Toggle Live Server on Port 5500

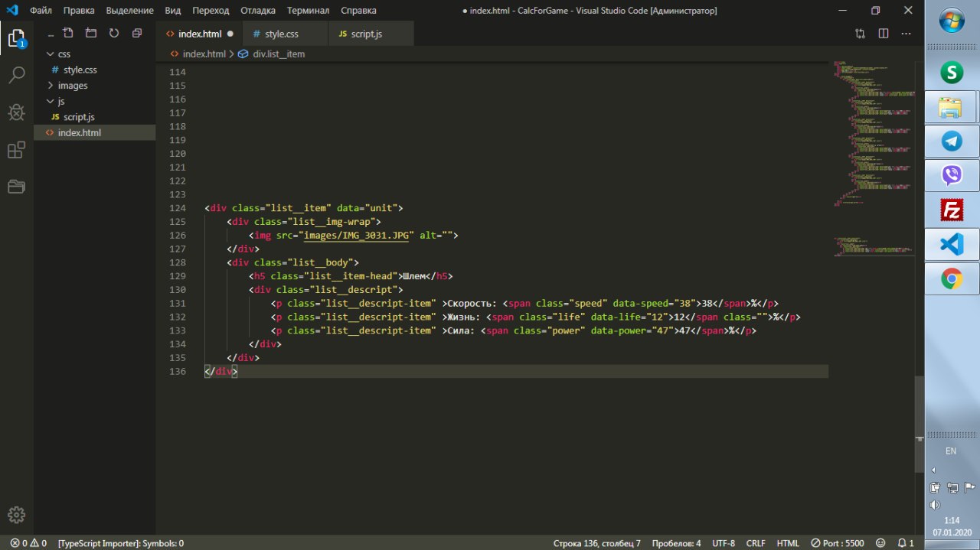coord(838,543)
